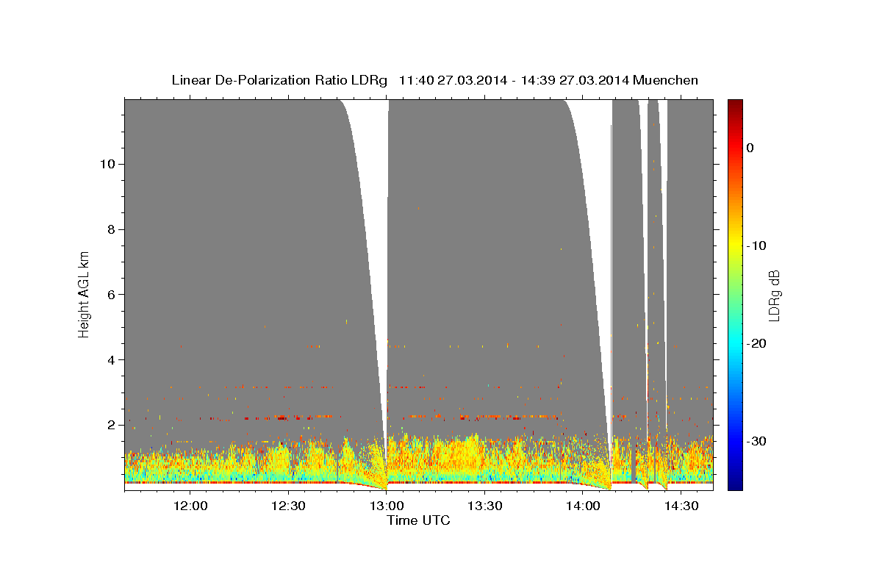This screenshot has width=882, height=588.
Task: Click the height tick label '4'
Action: click(110, 360)
